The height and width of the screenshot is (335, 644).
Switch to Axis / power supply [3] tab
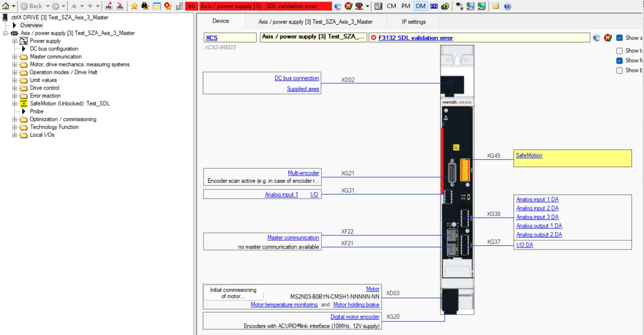(x=316, y=22)
